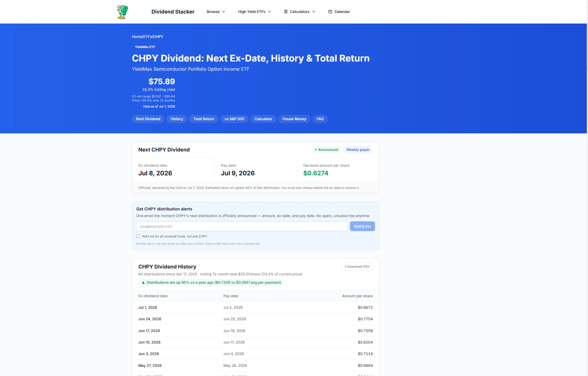
Task: Jump to the History section pill
Action: 177,119
